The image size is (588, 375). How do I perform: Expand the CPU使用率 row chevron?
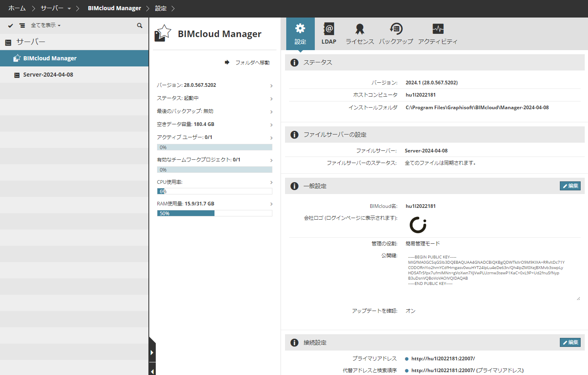271,182
